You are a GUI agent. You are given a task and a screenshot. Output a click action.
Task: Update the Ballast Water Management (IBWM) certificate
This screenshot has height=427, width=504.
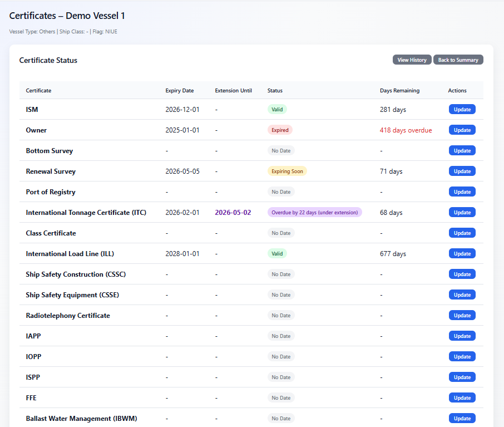click(462, 418)
